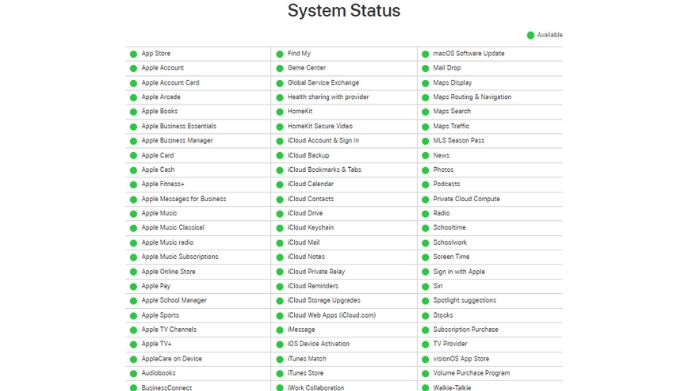
Task: Click the green status dot beside Siri
Action: [425, 287]
